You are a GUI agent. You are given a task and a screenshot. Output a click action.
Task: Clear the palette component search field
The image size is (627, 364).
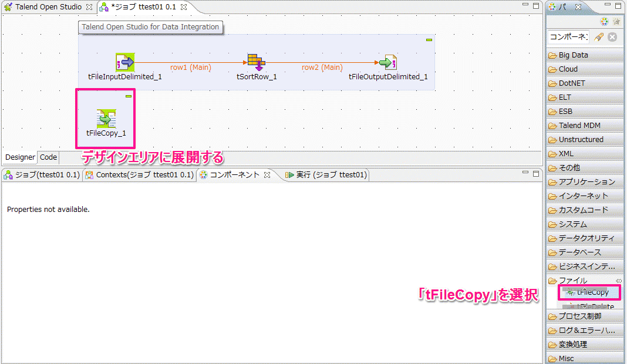[x=612, y=37]
